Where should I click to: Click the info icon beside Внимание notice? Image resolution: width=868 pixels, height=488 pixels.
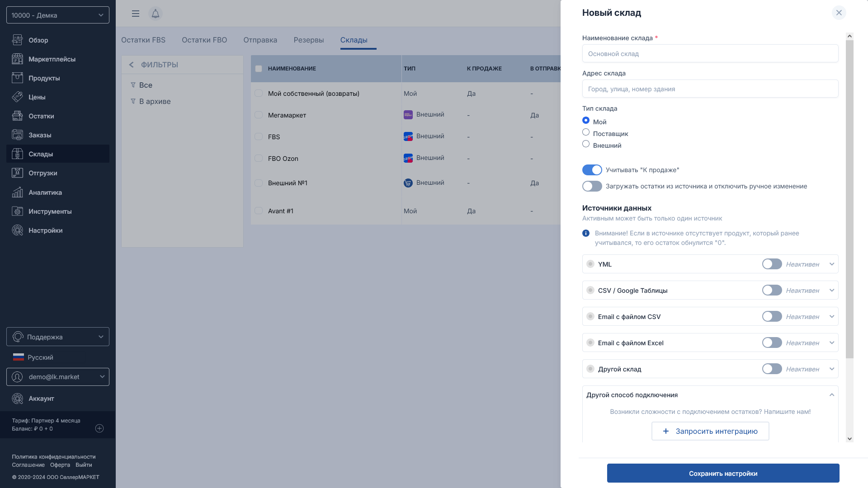click(x=586, y=233)
